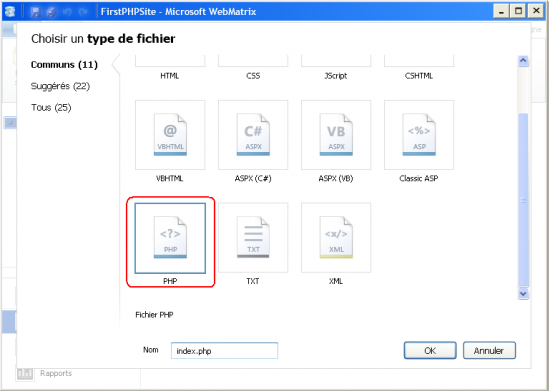
Task: Open the Suggérés (22) category
Action: click(x=60, y=86)
